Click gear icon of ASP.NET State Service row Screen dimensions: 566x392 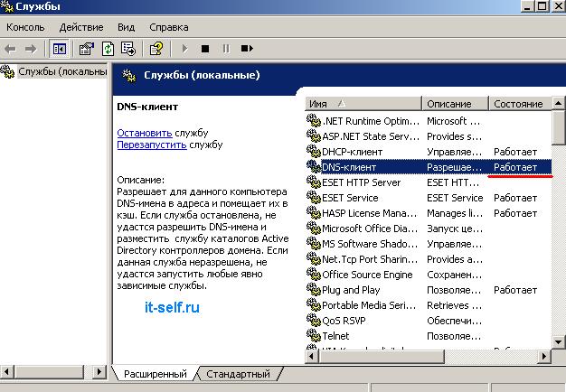pyautogui.click(x=314, y=135)
